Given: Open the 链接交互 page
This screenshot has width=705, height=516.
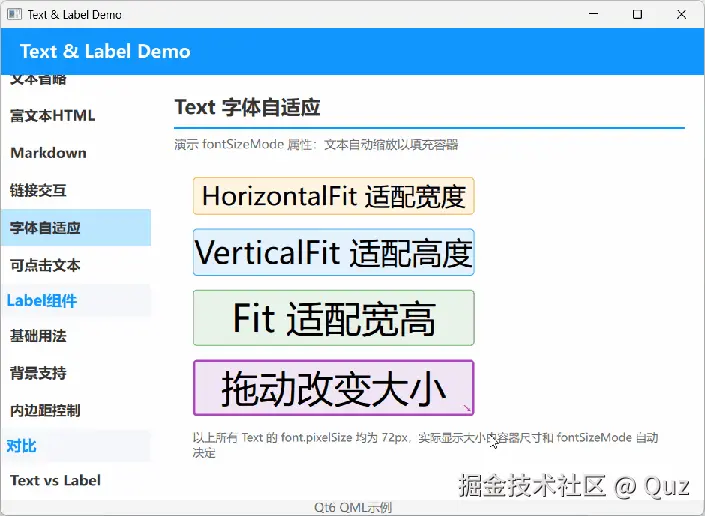Looking at the screenshot, I should [x=76, y=190].
